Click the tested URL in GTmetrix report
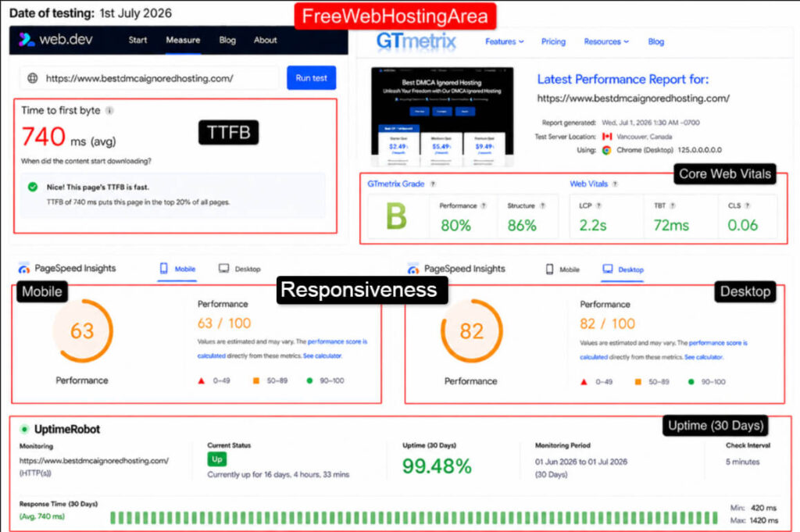 pos(633,98)
